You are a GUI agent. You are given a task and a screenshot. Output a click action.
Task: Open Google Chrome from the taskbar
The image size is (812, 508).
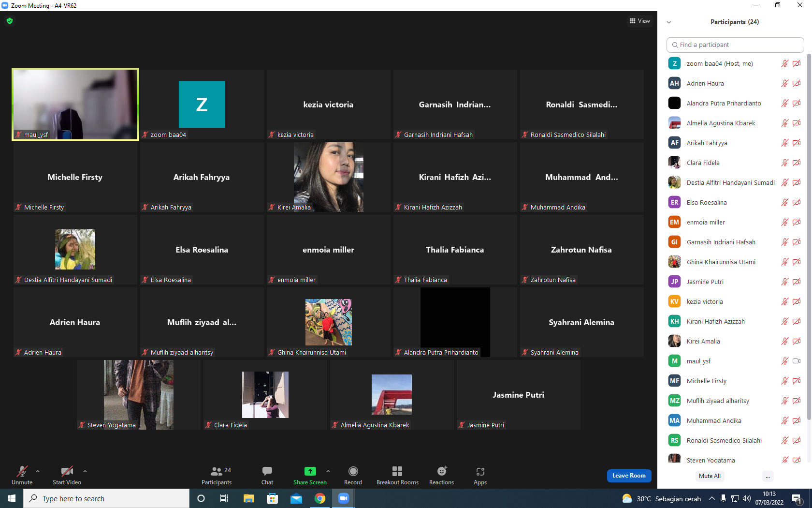tap(320, 498)
